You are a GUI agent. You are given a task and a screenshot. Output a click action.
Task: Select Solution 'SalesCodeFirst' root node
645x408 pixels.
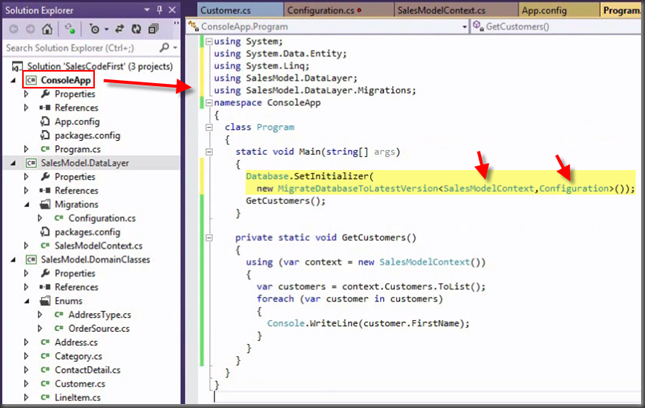[x=100, y=66]
